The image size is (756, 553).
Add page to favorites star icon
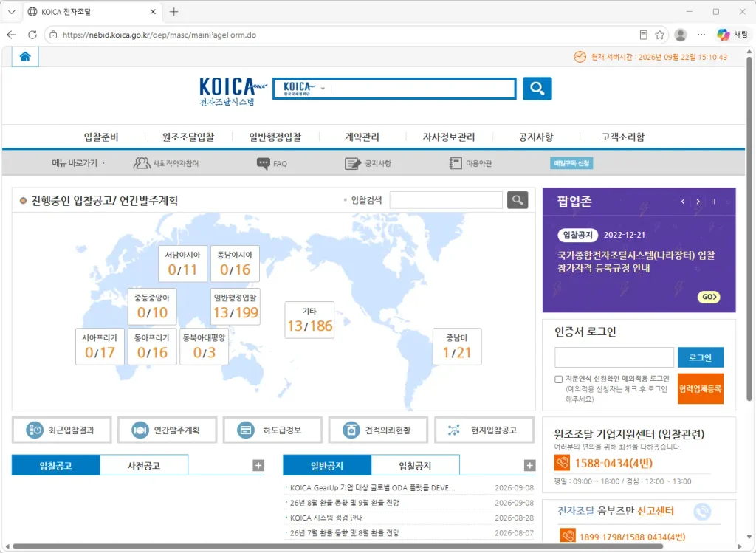(659, 35)
